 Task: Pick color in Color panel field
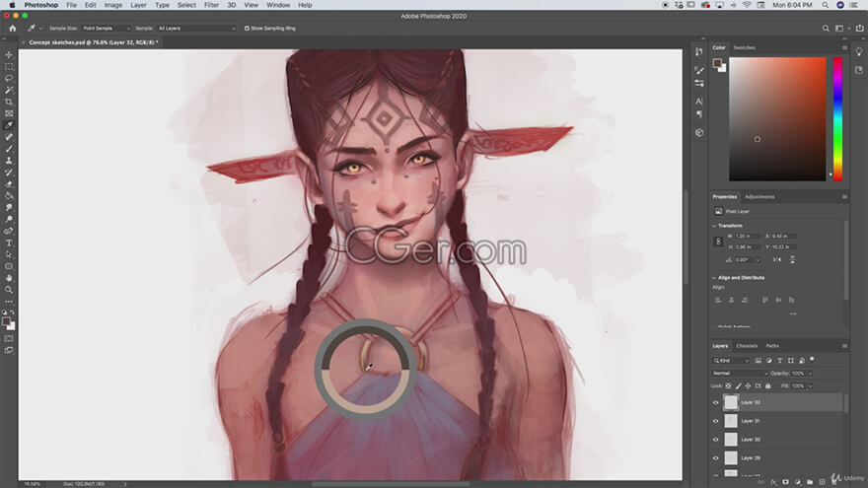[777, 119]
